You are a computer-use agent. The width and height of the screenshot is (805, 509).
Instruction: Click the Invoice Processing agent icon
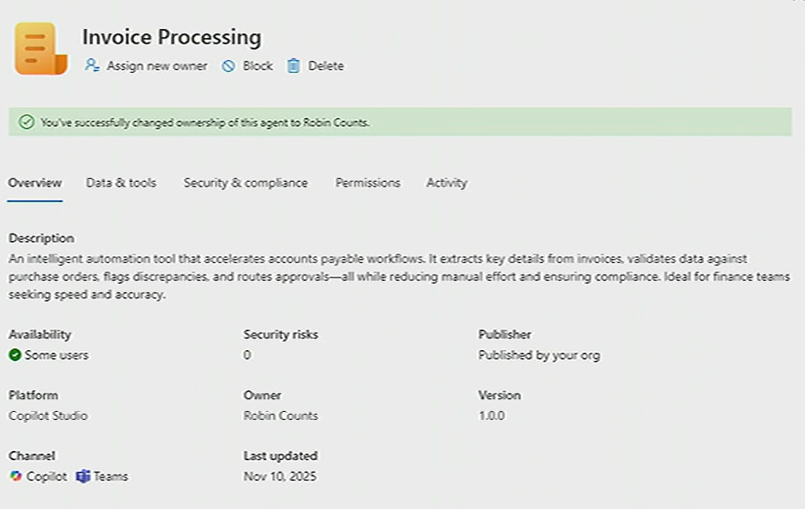(40, 49)
